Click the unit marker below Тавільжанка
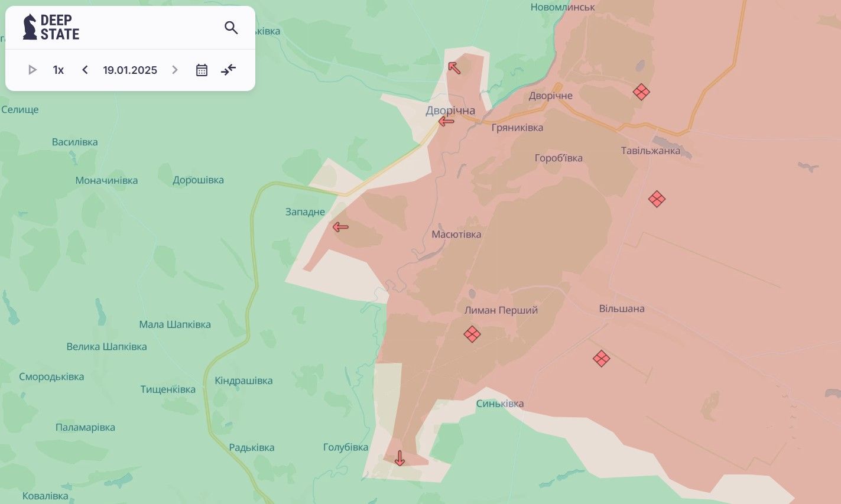 tap(657, 199)
